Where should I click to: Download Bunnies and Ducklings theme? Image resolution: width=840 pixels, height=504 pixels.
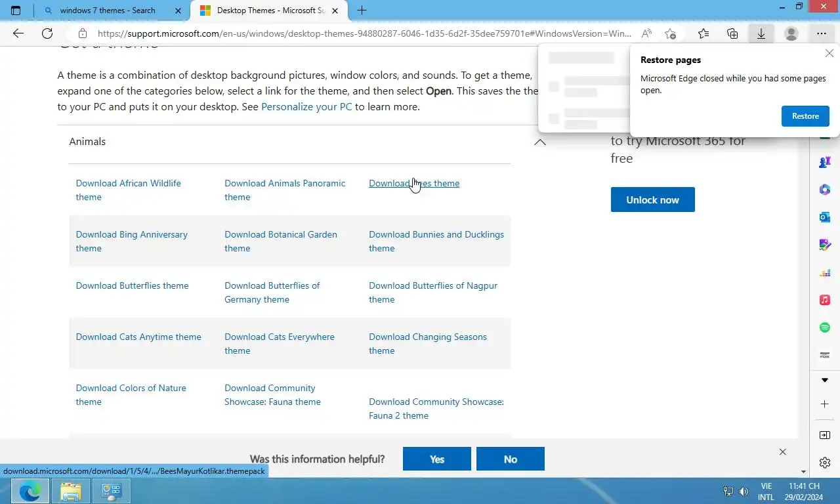coord(436,241)
